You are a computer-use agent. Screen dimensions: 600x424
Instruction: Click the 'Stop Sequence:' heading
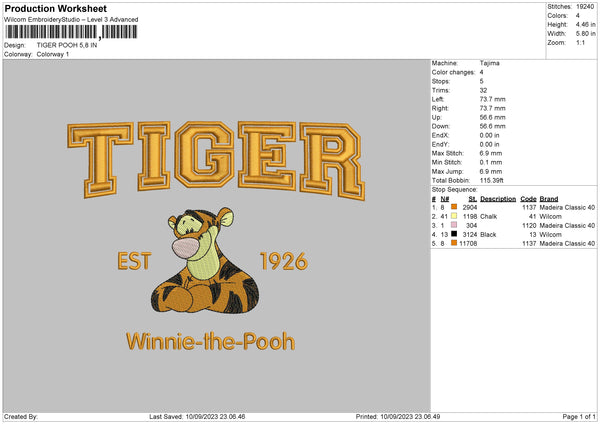point(455,190)
